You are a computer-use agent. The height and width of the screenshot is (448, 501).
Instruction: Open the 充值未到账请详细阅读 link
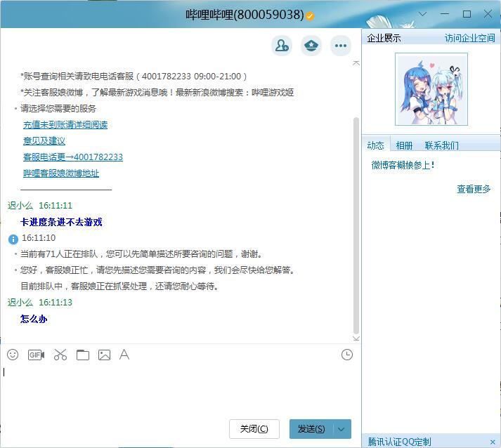click(65, 124)
